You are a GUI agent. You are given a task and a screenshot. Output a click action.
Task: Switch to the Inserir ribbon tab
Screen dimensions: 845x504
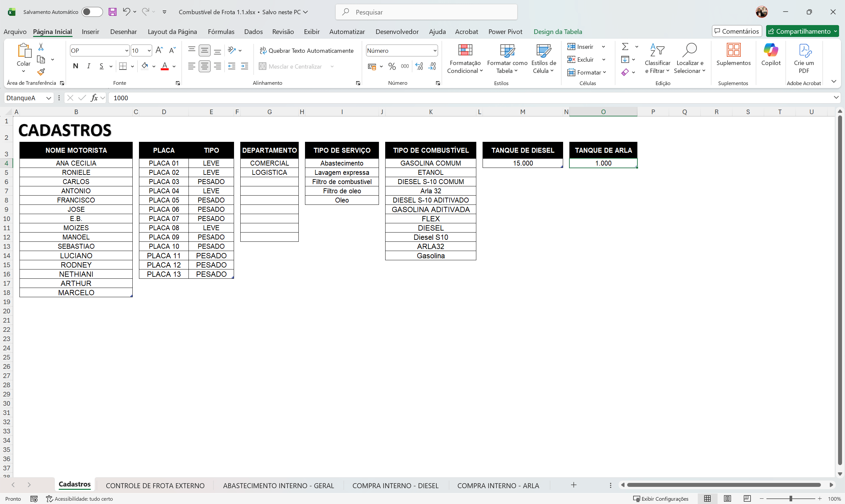coord(90,31)
